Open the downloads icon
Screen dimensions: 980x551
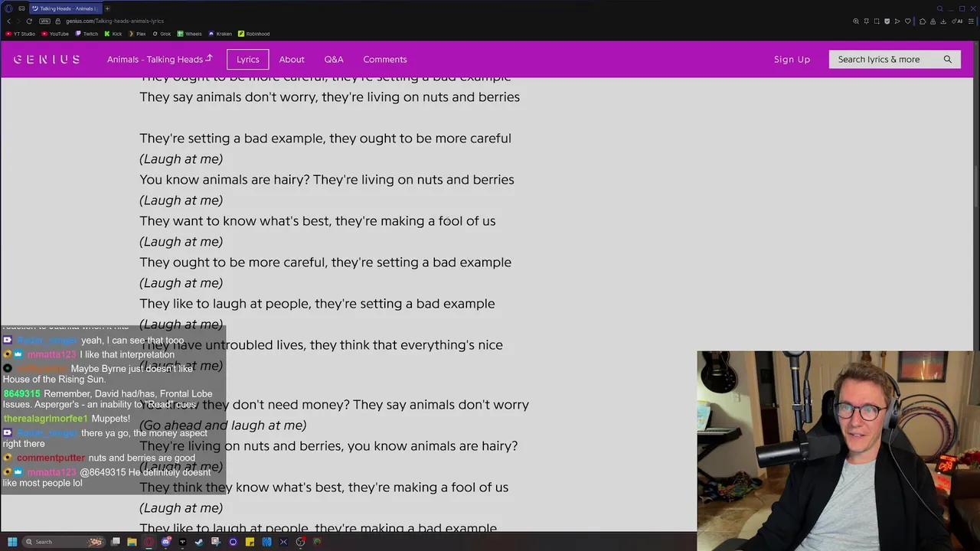click(942, 21)
